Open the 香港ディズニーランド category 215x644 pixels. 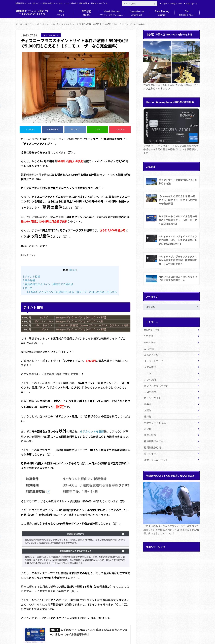coord(171,460)
